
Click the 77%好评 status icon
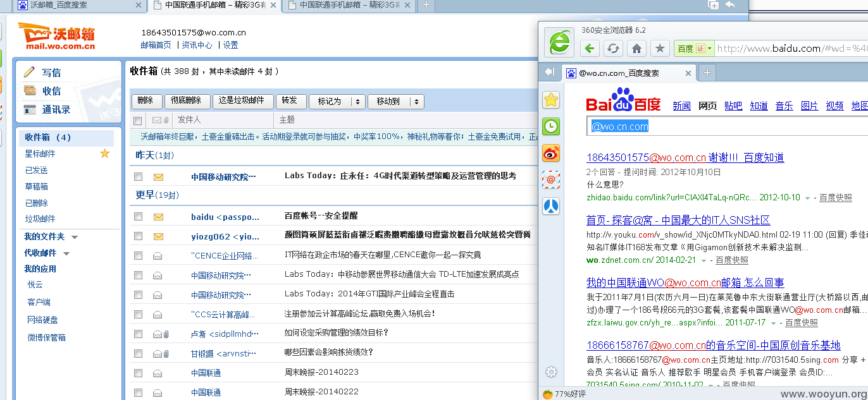548,394
